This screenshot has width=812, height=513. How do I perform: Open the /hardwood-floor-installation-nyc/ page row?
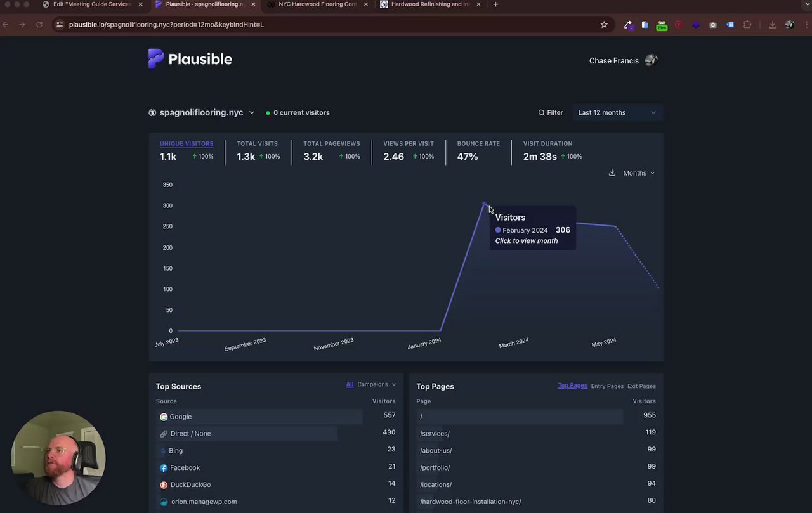(x=536, y=502)
